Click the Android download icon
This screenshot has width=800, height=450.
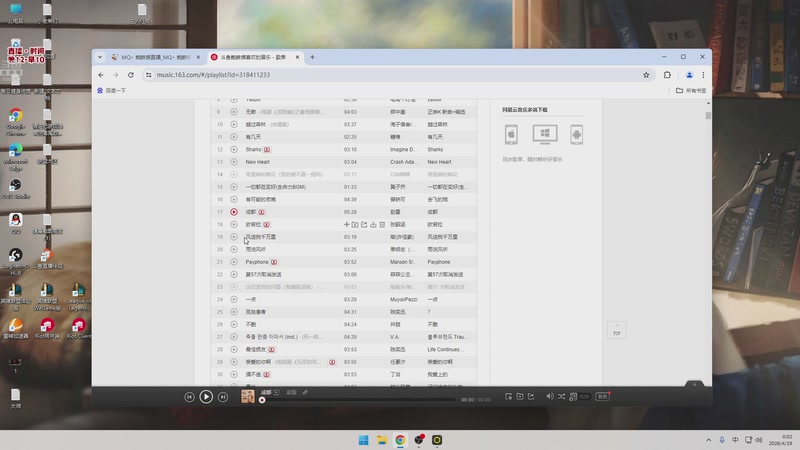(x=577, y=134)
